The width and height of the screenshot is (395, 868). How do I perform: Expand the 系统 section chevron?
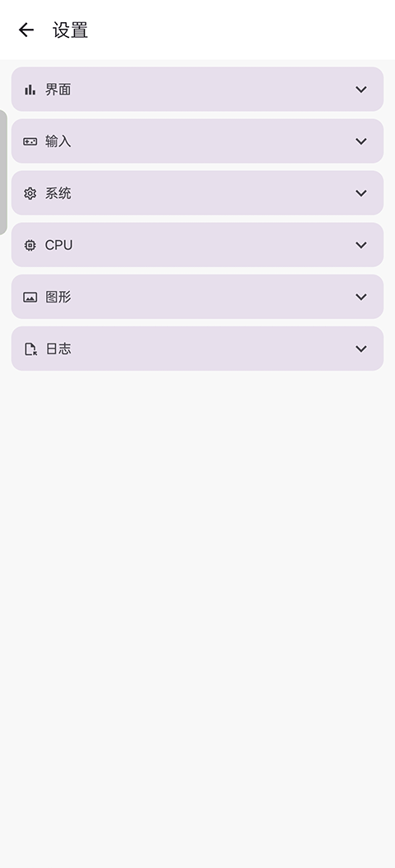[361, 193]
